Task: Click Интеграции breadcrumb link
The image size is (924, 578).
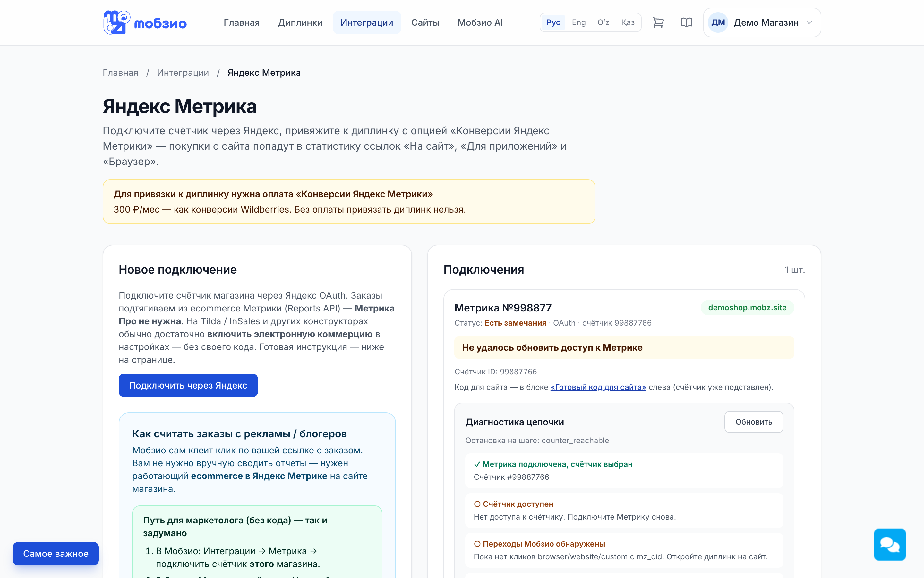Action: point(183,73)
